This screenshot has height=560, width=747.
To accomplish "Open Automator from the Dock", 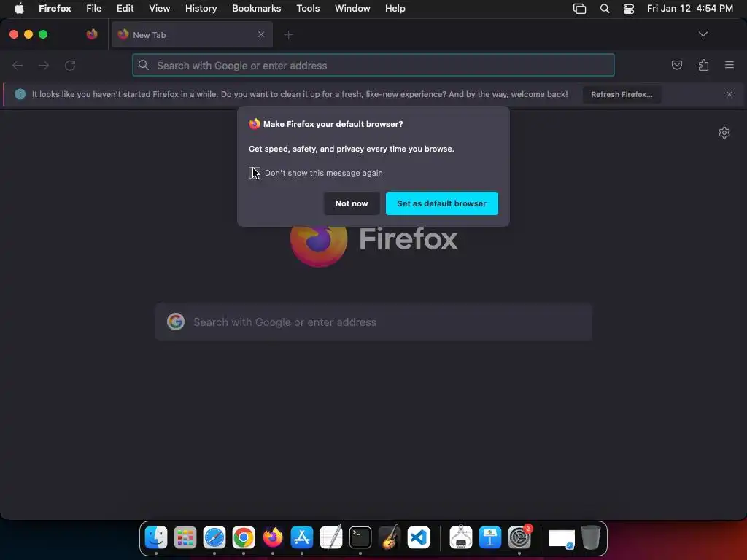I will [461, 537].
